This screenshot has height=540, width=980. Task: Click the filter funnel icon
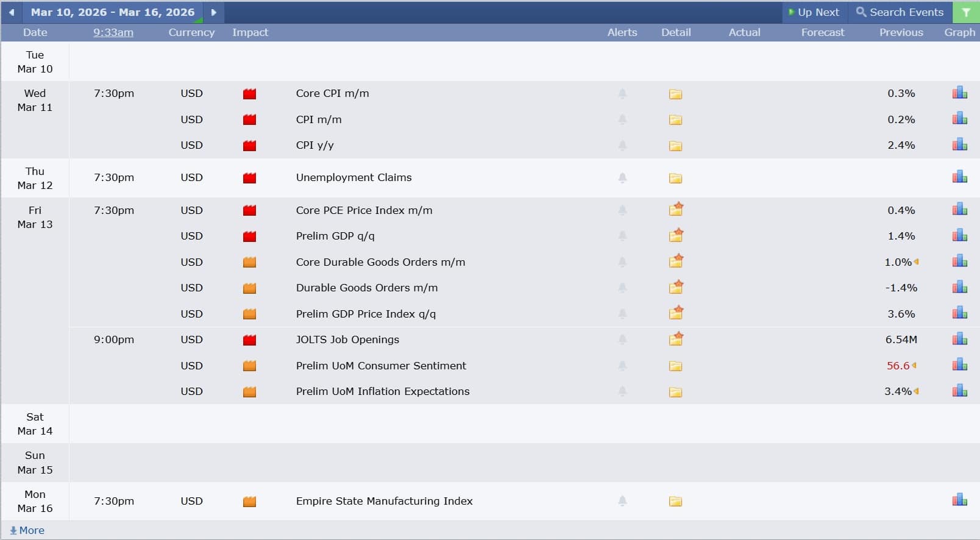[966, 12]
